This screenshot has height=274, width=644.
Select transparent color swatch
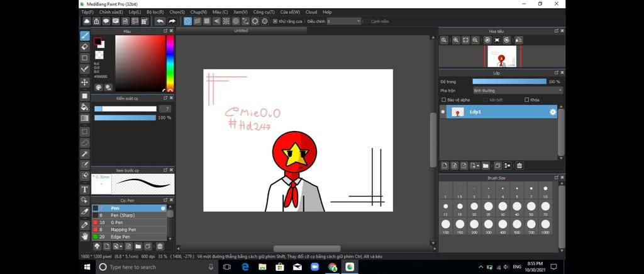[x=99, y=55]
